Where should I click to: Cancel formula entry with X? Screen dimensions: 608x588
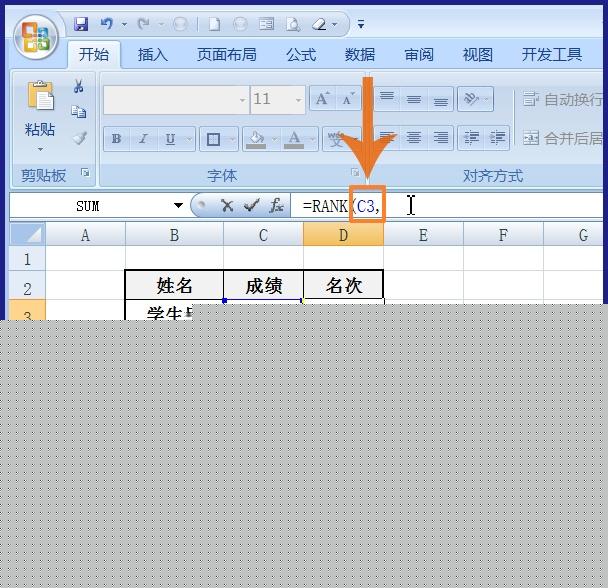pyautogui.click(x=227, y=206)
